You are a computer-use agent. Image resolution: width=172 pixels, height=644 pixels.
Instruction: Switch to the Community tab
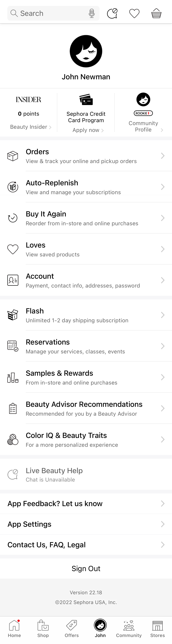click(x=129, y=628)
